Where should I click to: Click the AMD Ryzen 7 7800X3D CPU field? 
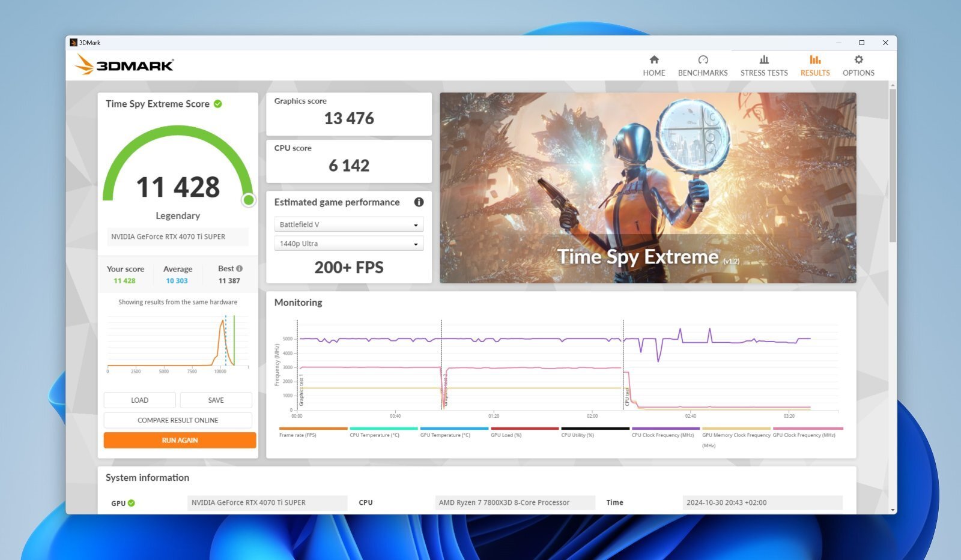click(515, 503)
